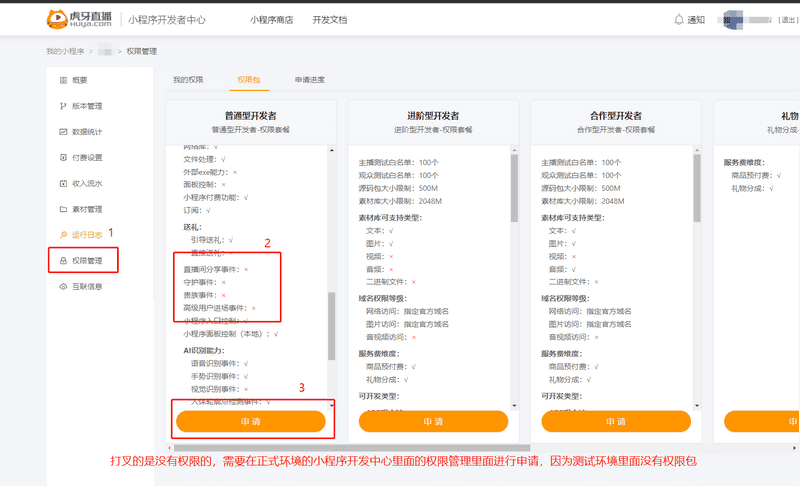Image resolution: width=800 pixels, height=486 pixels.
Task: Click the blurred user avatar
Action: 733,20
